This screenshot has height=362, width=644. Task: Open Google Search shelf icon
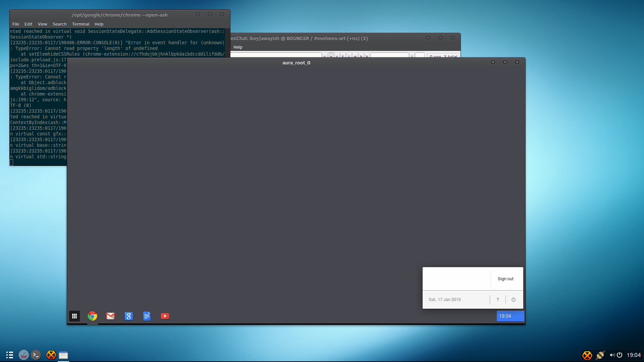[x=129, y=316]
